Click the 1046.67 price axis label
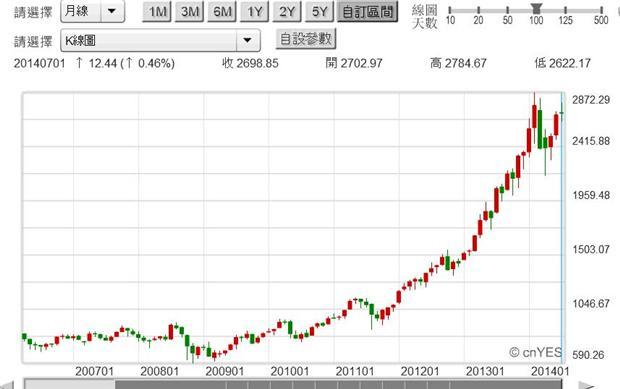 coord(591,303)
